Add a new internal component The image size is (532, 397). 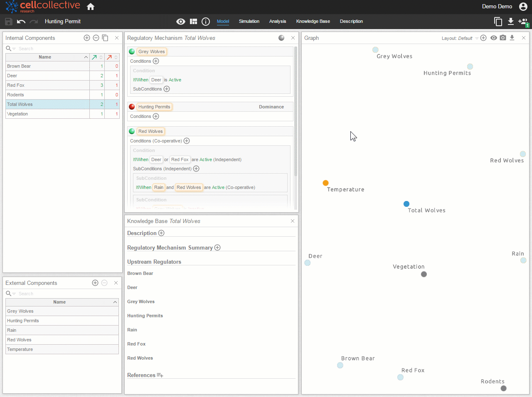(87, 38)
